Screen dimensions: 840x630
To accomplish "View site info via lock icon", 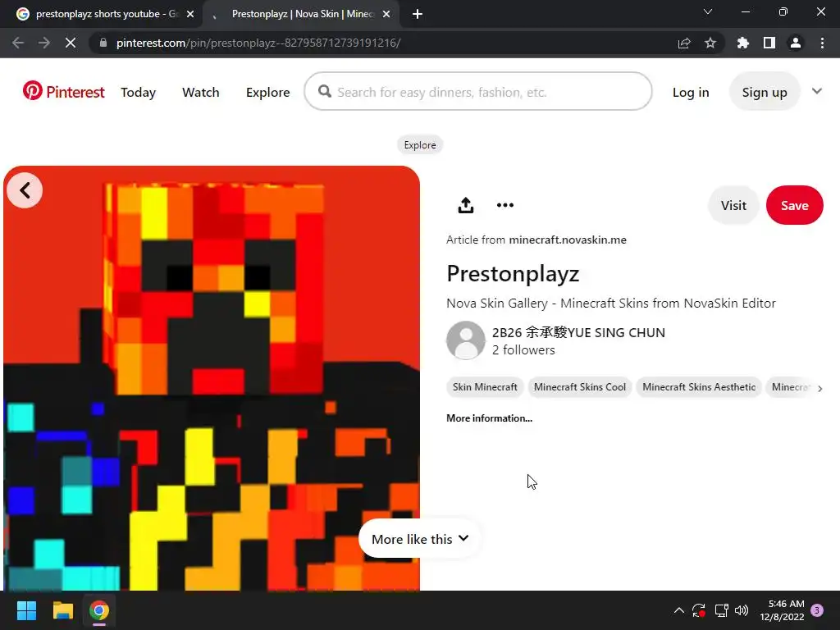I will click(103, 43).
